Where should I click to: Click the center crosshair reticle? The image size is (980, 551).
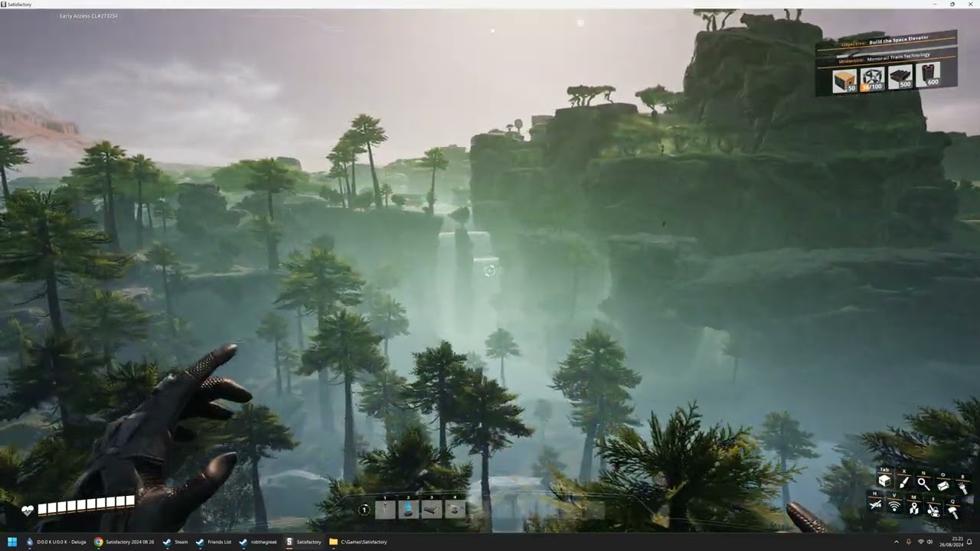[x=490, y=270]
